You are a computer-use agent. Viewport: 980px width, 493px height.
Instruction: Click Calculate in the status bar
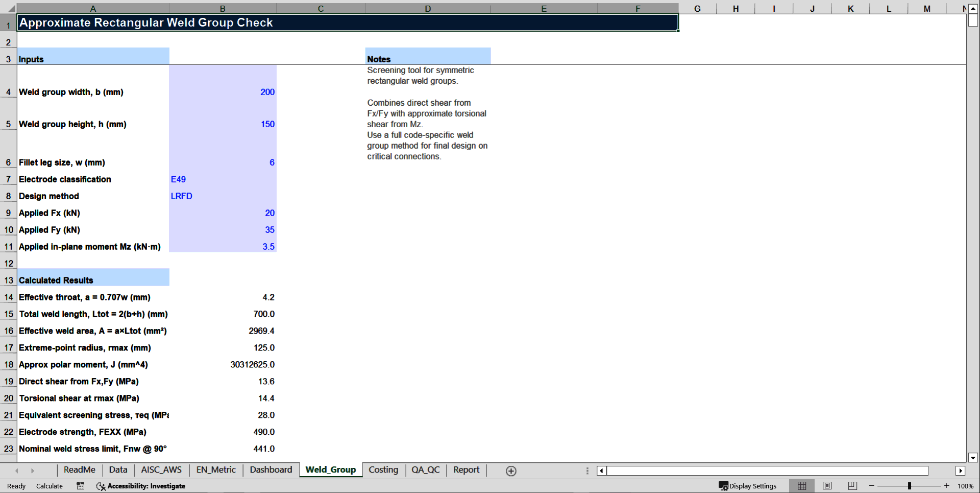coord(49,486)
